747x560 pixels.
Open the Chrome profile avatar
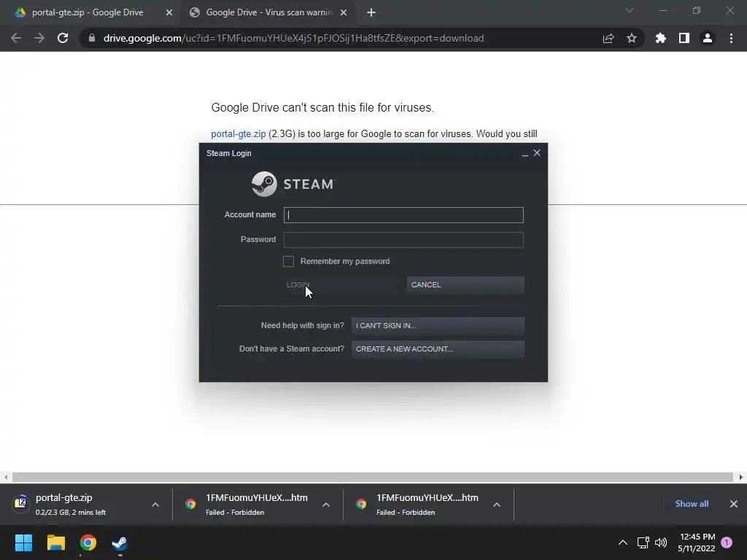coord(708,38)
